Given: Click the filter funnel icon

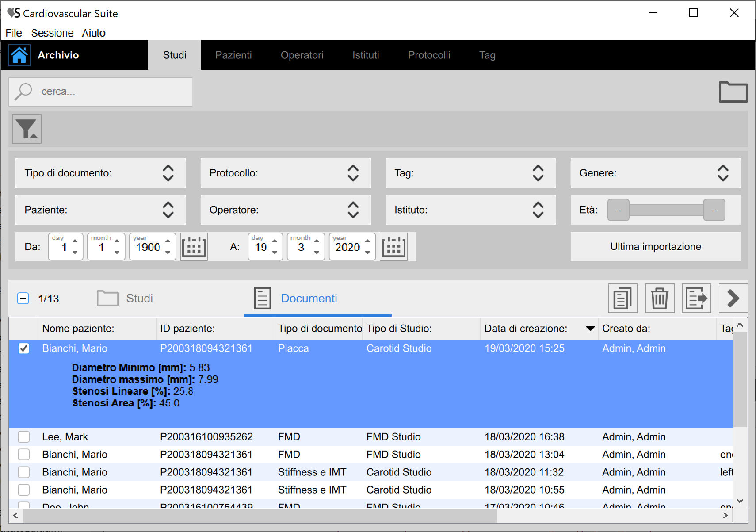Looking at the screenshot, I should click(27, 129).
